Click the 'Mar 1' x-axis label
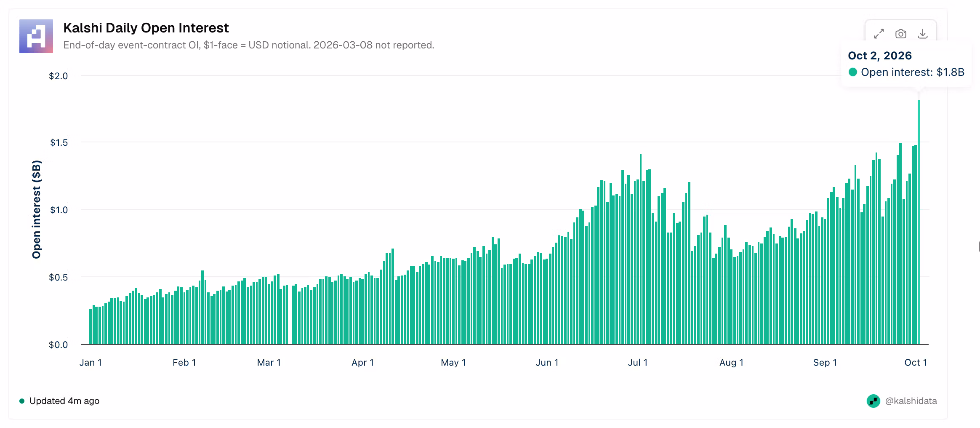The height and width of the screenshot is (428, 980). coord(269,362)
